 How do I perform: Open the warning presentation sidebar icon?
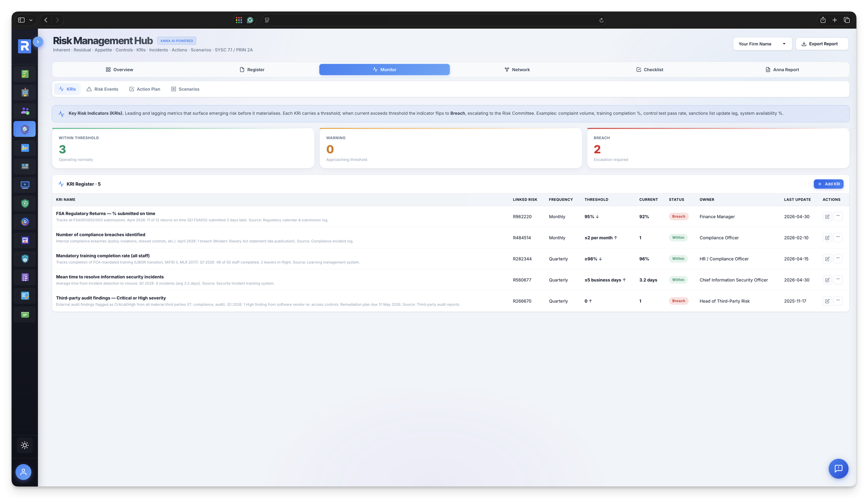[x=25, y=240]
